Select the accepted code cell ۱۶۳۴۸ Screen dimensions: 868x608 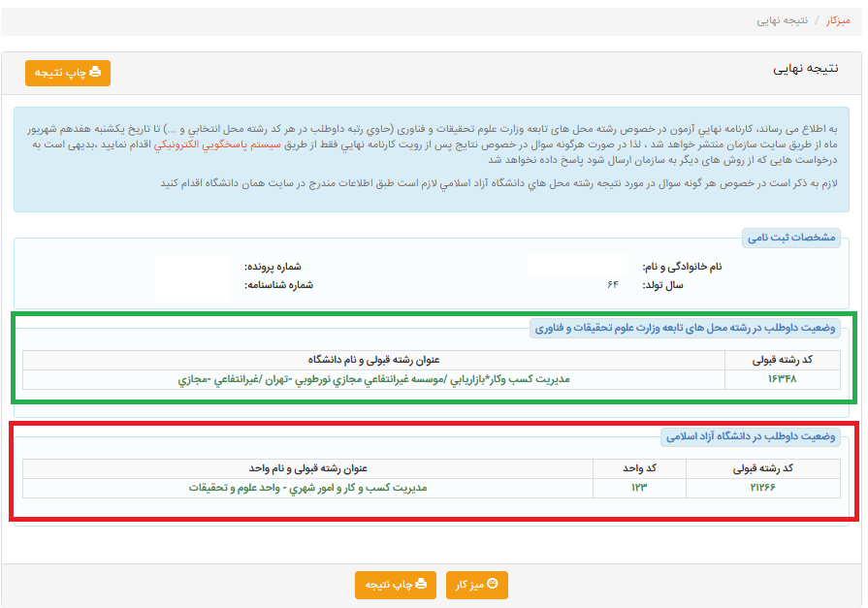(x=783, y=379)
